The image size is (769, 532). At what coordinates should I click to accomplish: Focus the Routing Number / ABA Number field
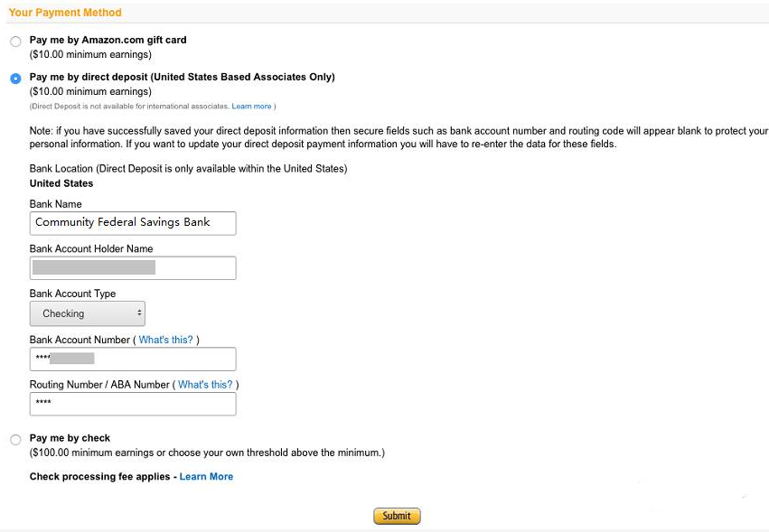pyautogui.click(x=133, y=404)
